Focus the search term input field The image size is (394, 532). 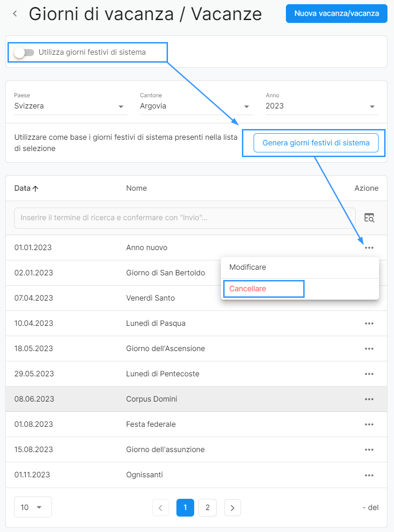click(x=185, y=218)
